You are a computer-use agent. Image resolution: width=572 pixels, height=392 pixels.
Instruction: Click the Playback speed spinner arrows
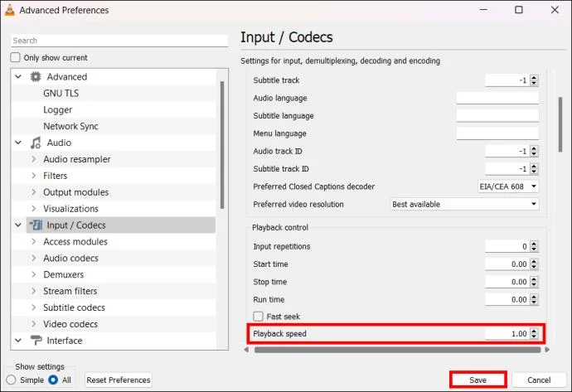tap(534, 334)
